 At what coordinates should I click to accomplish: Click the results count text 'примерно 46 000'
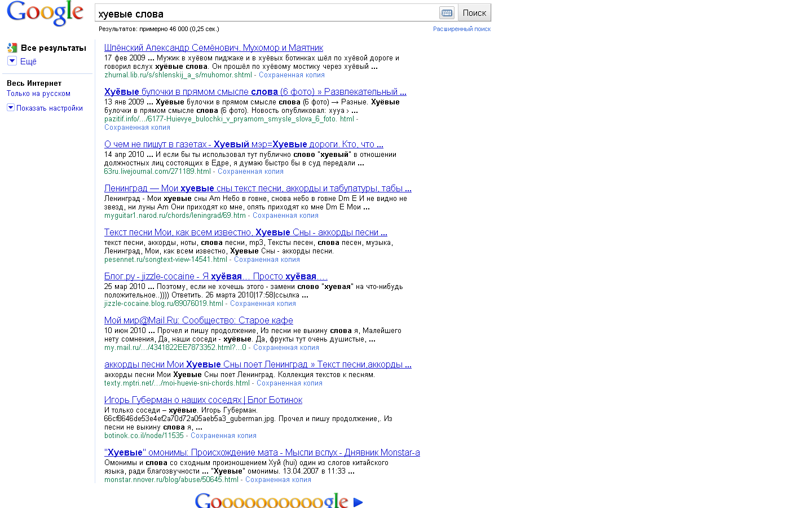pyautogui.click(x=164, y=29)
